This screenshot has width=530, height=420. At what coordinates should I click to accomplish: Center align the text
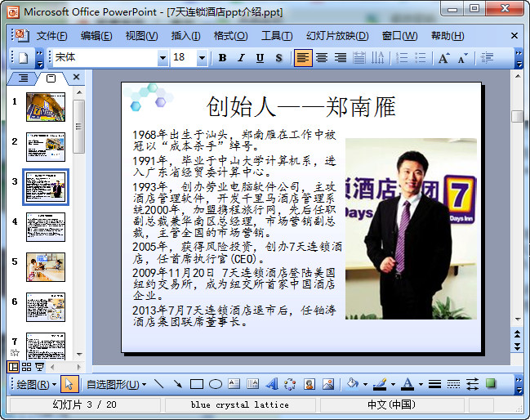click(322, 58)
